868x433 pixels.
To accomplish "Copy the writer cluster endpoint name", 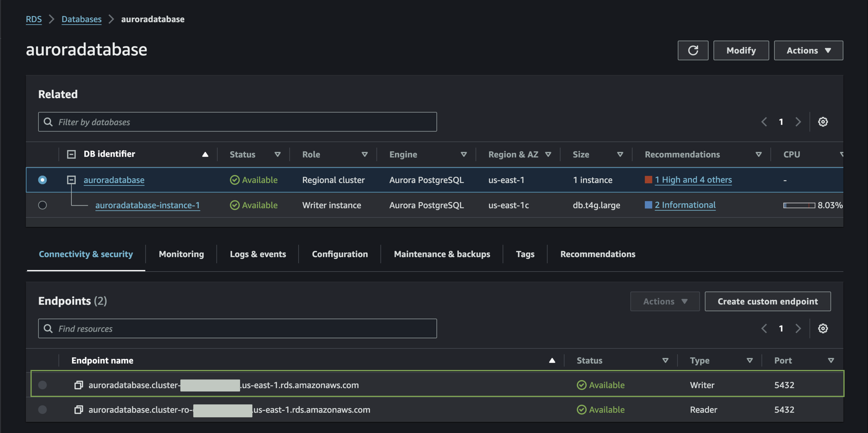I will (78, 385).
